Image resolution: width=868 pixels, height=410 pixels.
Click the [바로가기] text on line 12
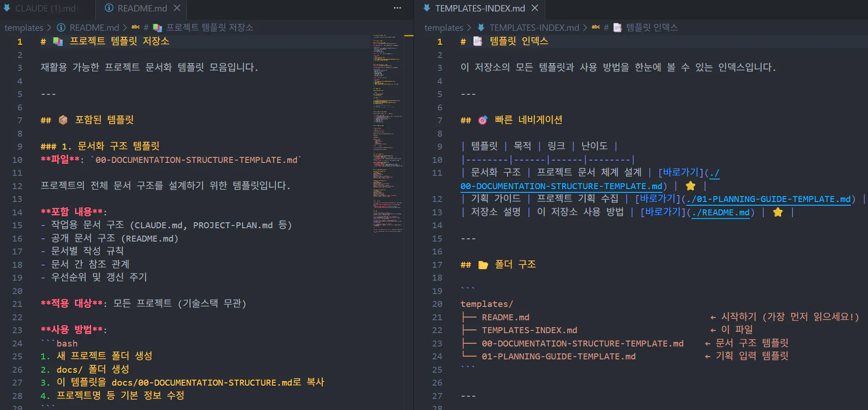[x=658, y=199]
